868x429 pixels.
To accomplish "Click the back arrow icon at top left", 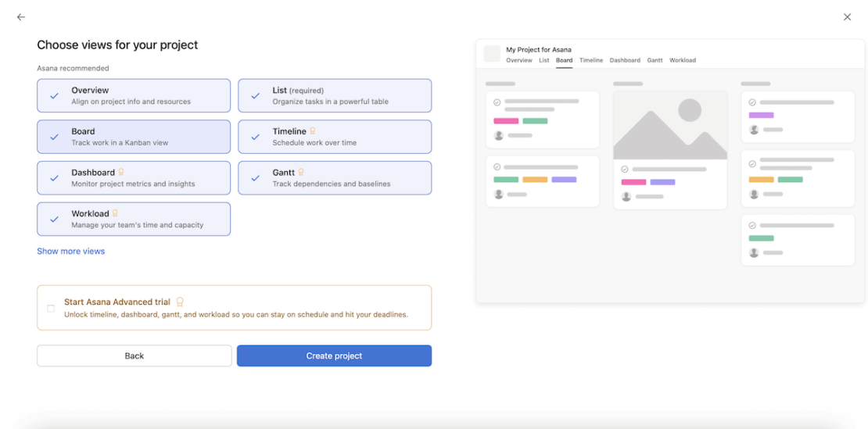I will point(21,17).
